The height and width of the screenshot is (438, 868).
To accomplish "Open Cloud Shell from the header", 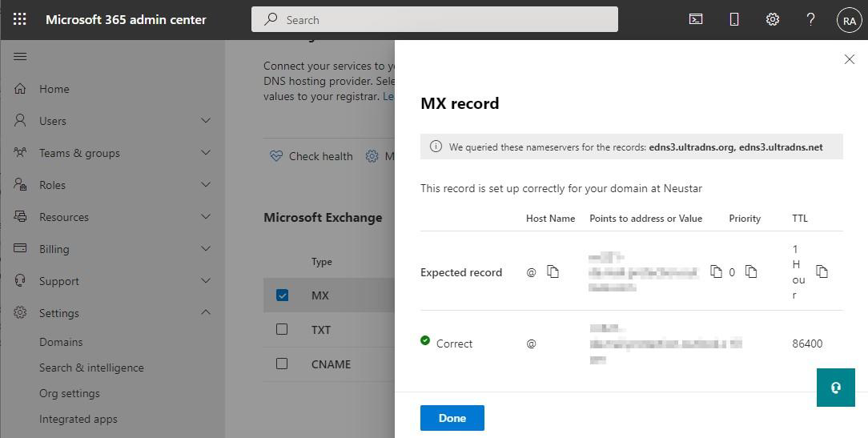I will pos(696,19).
